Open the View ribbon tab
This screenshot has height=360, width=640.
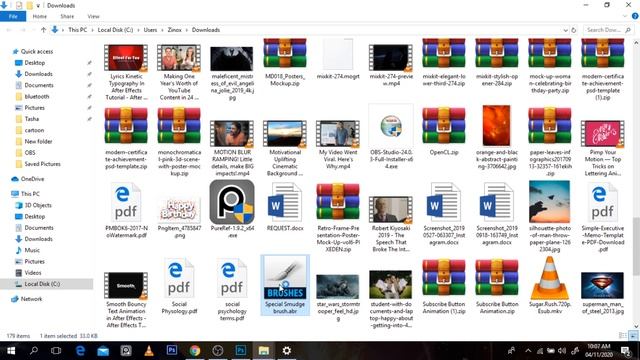93,16
